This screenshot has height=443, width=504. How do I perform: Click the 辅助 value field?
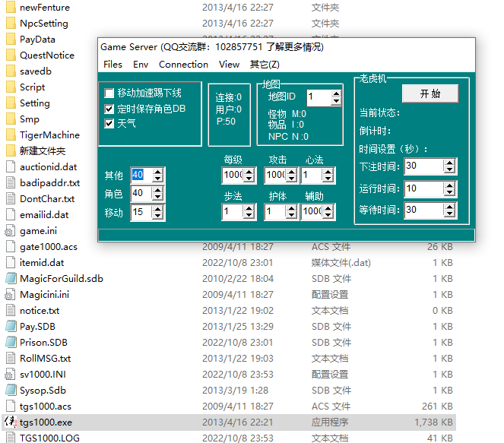click(x=312, y=212)
